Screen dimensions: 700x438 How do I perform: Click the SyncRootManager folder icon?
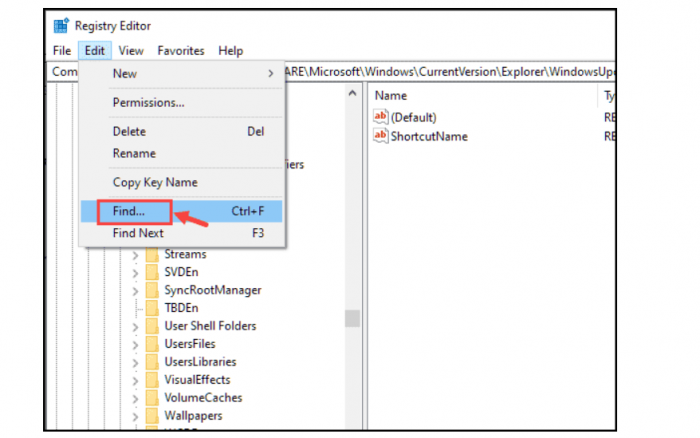point(152,290)
